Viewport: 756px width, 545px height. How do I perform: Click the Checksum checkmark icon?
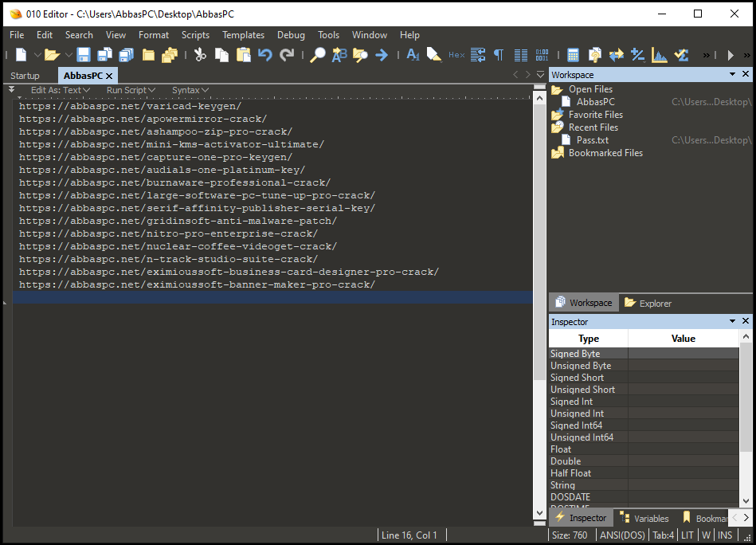click(x=681, y=55)
